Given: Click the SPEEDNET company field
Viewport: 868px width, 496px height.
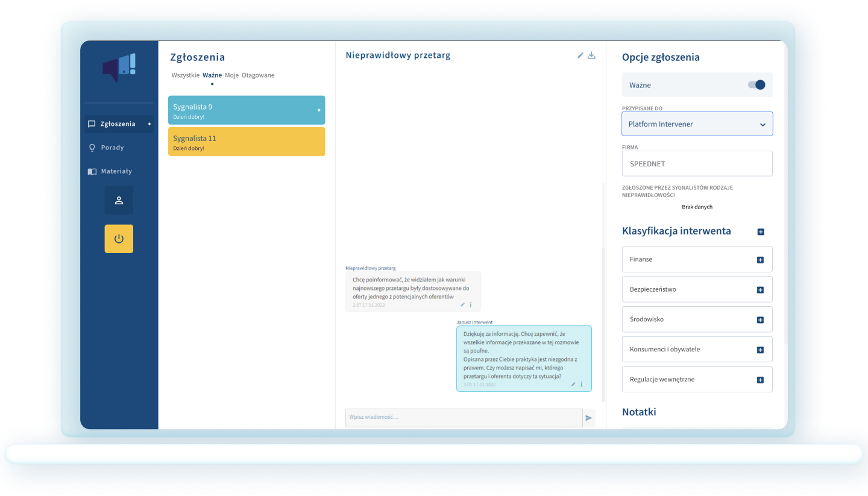Looking at the screenshot, I should [x=697, y=163].
